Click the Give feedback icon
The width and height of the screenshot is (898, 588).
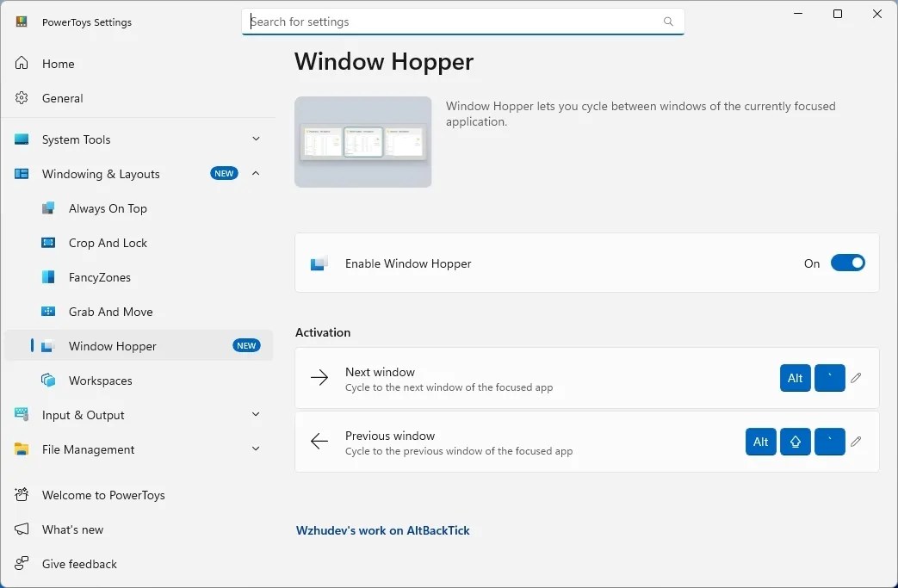click(22, 563)
